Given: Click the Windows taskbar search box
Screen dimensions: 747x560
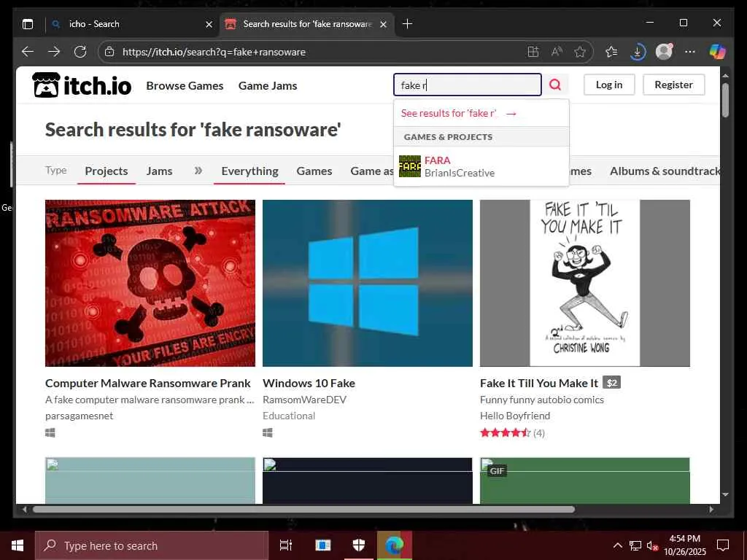Looking at the screenshot, I should click(152, 545).
